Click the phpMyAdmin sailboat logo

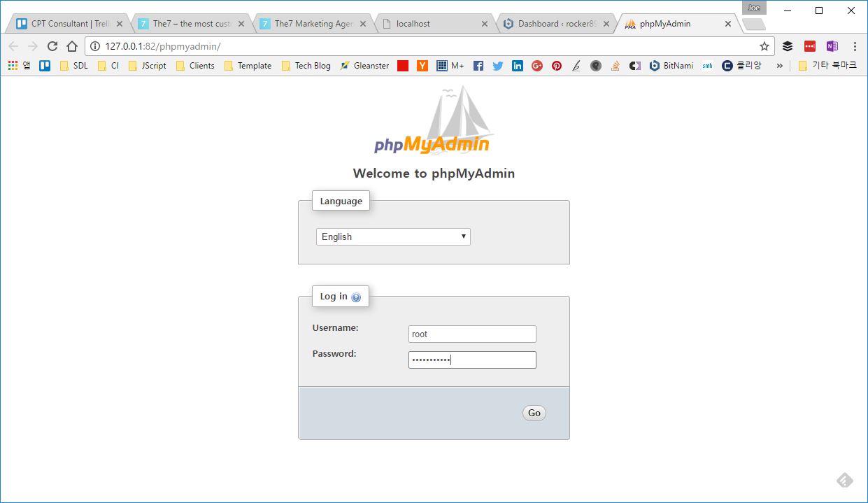[432, 120]
